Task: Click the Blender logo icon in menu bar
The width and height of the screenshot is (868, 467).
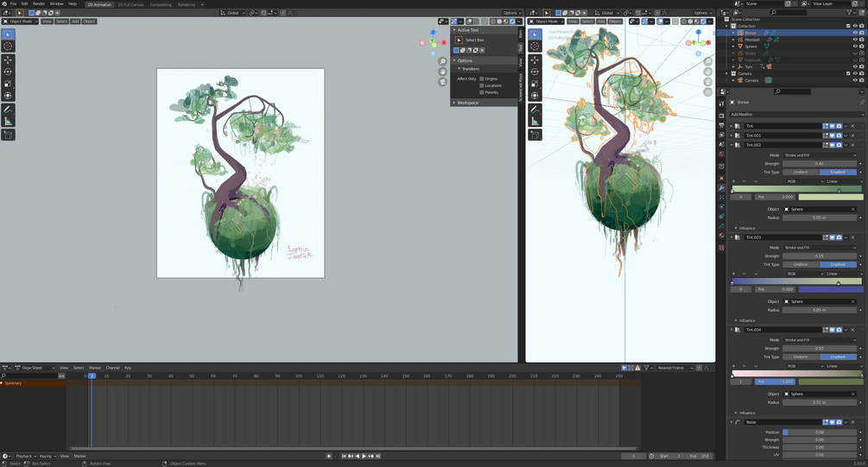Action: [x=4, y=3]
